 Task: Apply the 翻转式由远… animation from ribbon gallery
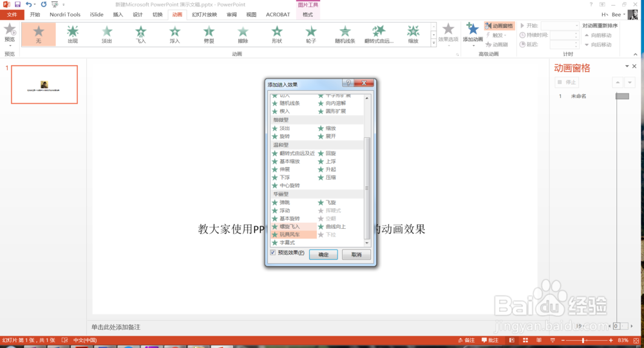379,34
